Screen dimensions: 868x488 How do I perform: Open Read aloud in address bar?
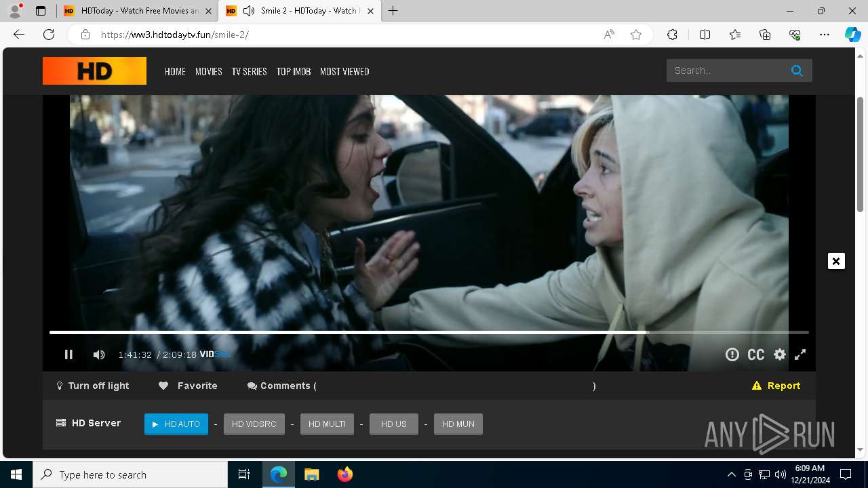coord(609,35)
